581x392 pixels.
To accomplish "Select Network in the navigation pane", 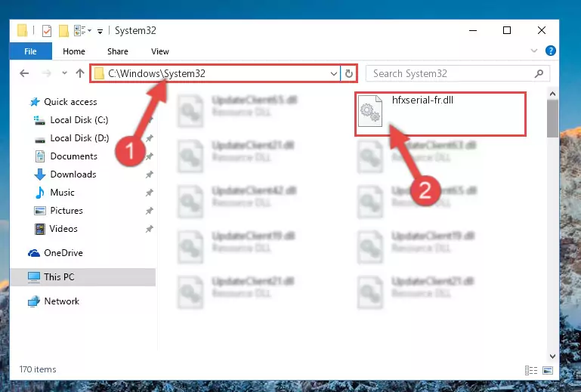I will click(x=54, y=301).
